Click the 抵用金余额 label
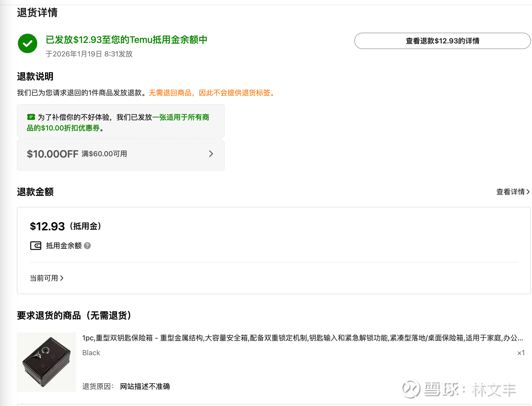532x406 pixels. [x=64, y=246]
